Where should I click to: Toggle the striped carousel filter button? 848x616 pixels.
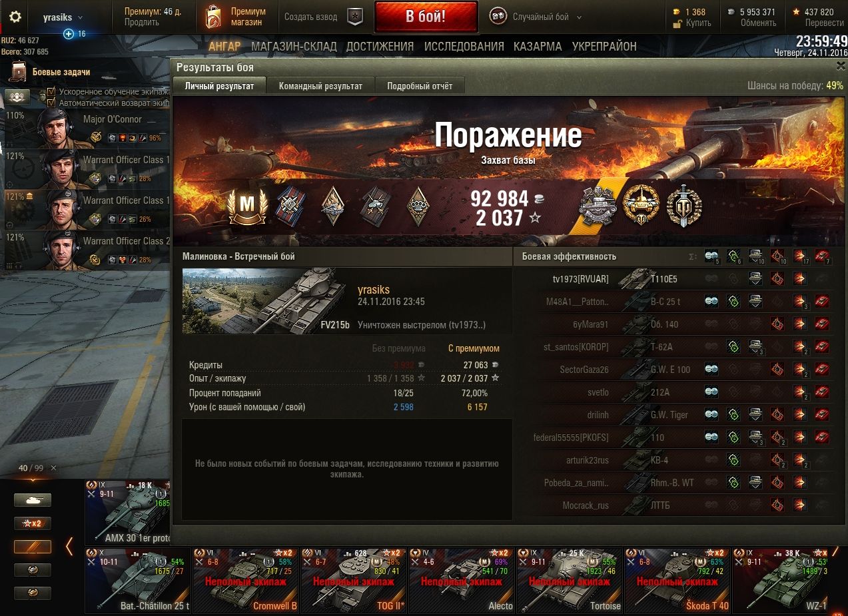click(33, 547)
